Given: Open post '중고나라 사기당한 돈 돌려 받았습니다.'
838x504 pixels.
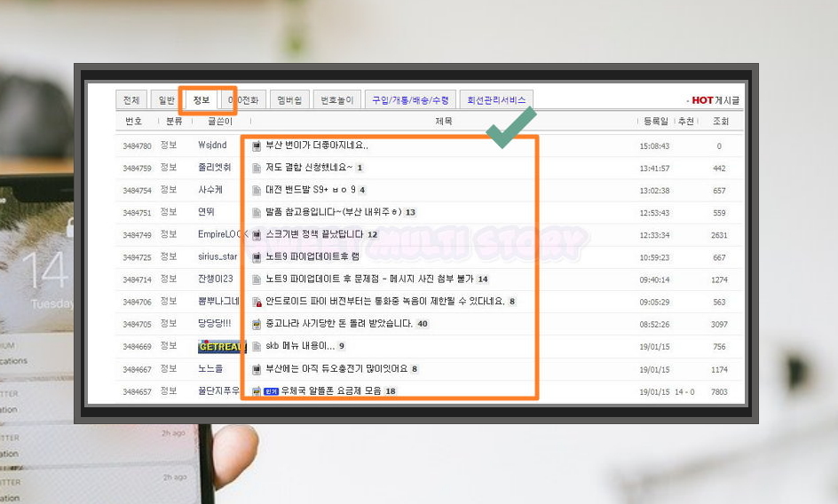Looking at the screenshot, I should coord(339,324).
